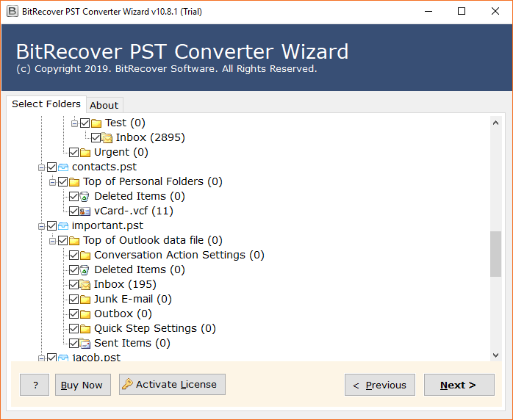Click the vCard-.vcf contact card icon
Image resolution: width=513 pixels, height=420 pixels.
tap(85, 211)
